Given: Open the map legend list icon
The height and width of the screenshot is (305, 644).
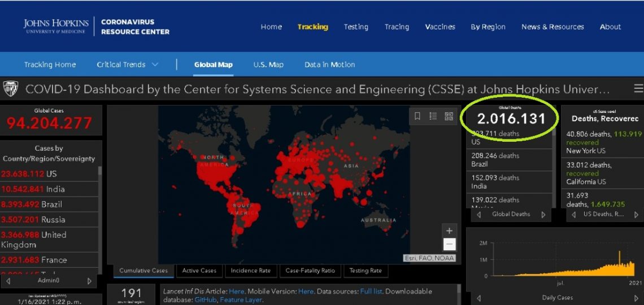Looking at the screenshot, I should click(433, 116).
